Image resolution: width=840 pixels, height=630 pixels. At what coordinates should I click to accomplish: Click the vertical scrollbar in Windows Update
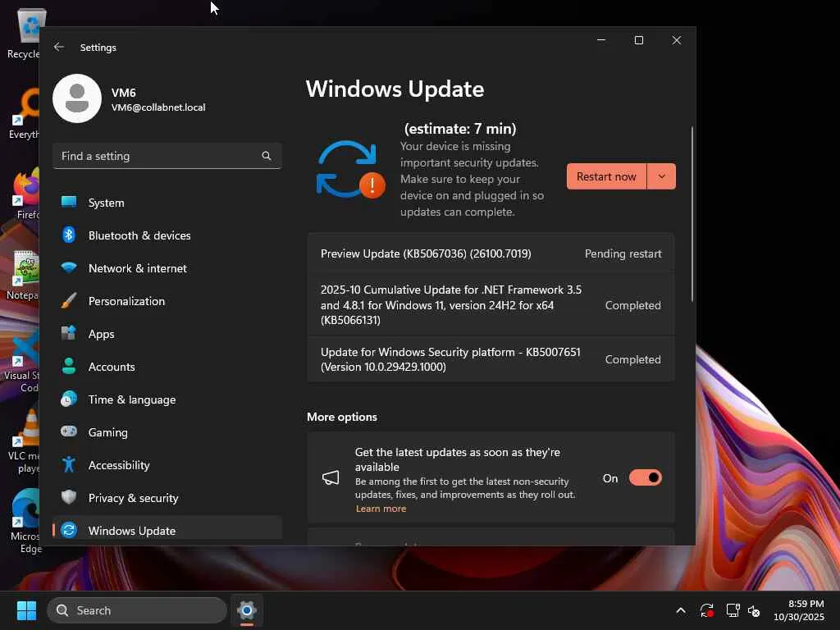click(692, 214)
